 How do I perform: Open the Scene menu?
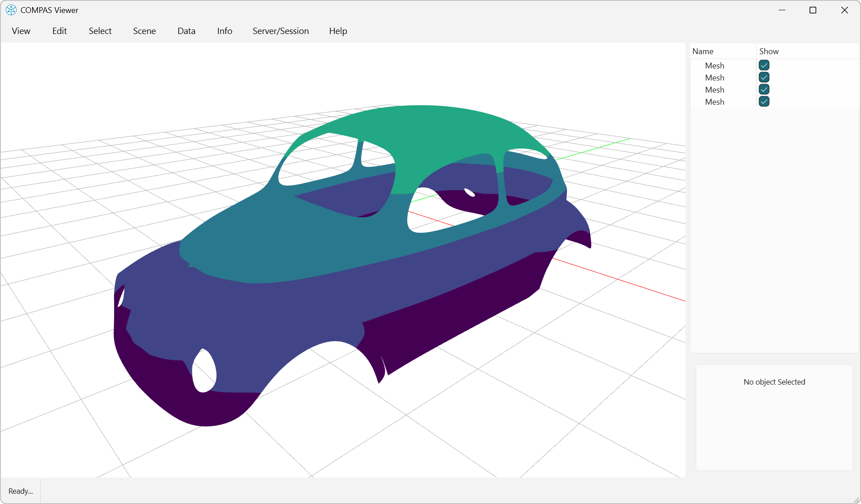coord(144,31)
